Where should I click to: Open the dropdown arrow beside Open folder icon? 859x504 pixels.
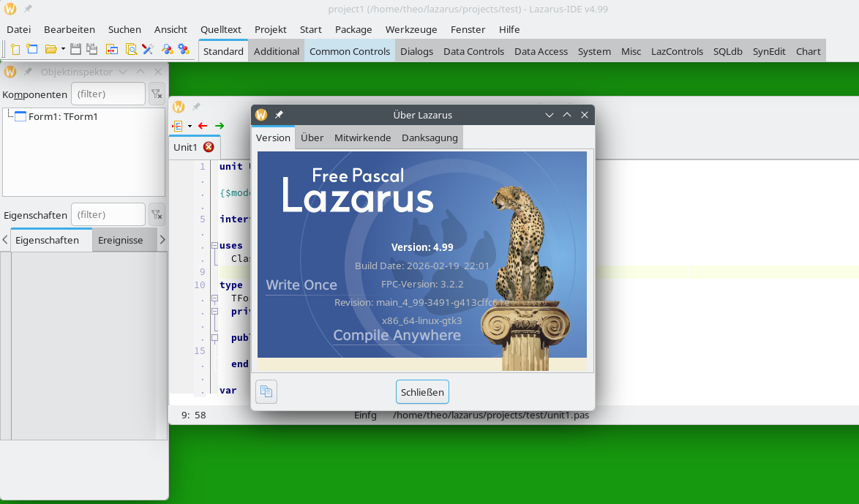click(x=63, y=50)
